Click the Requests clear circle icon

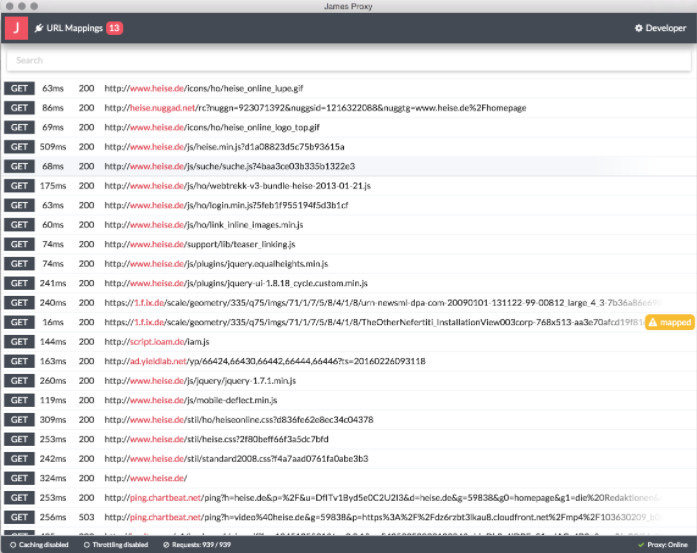click(166, 545)
